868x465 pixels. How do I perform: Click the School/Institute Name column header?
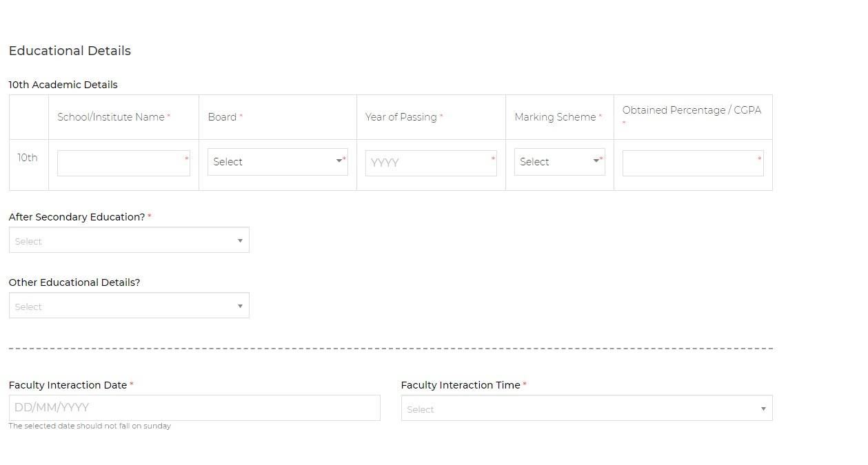(x=111, y=117)
